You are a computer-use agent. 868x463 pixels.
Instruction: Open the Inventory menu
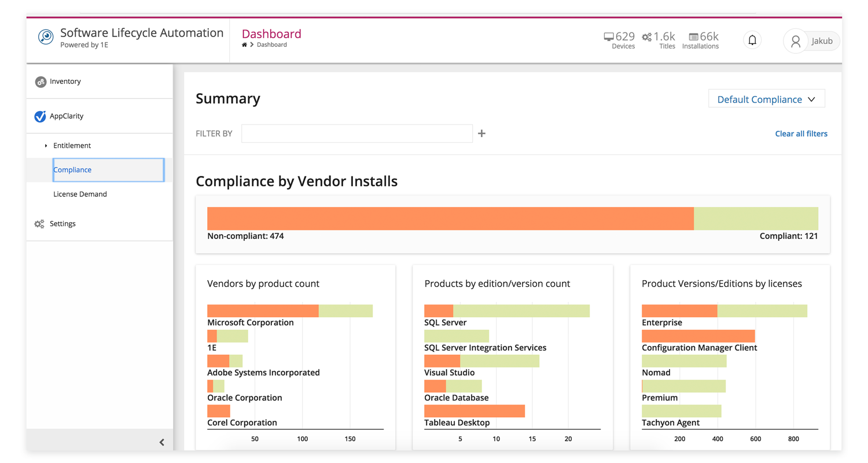(x=100, y=82)
